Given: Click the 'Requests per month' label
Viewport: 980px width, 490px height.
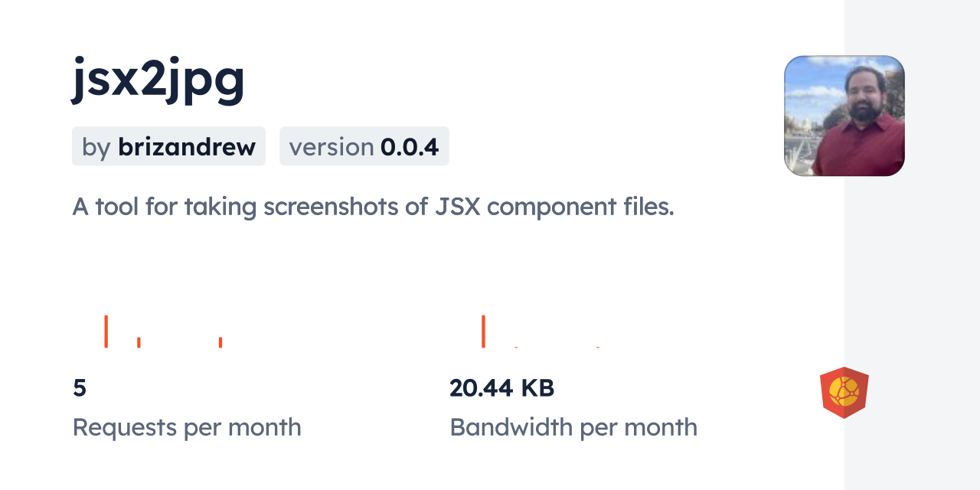Looking at the screenshot, I should [x=187, y=427].
